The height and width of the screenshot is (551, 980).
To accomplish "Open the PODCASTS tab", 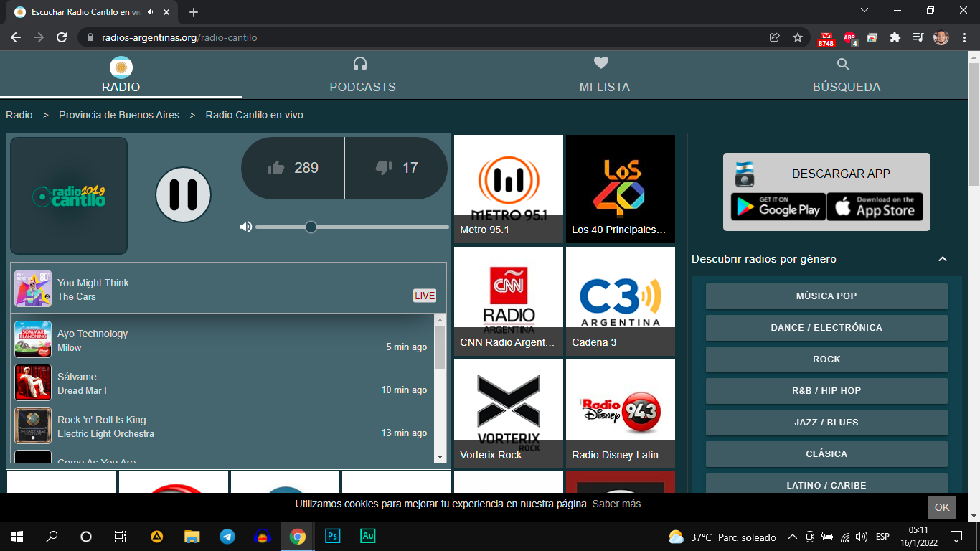I will pos(362,76).
